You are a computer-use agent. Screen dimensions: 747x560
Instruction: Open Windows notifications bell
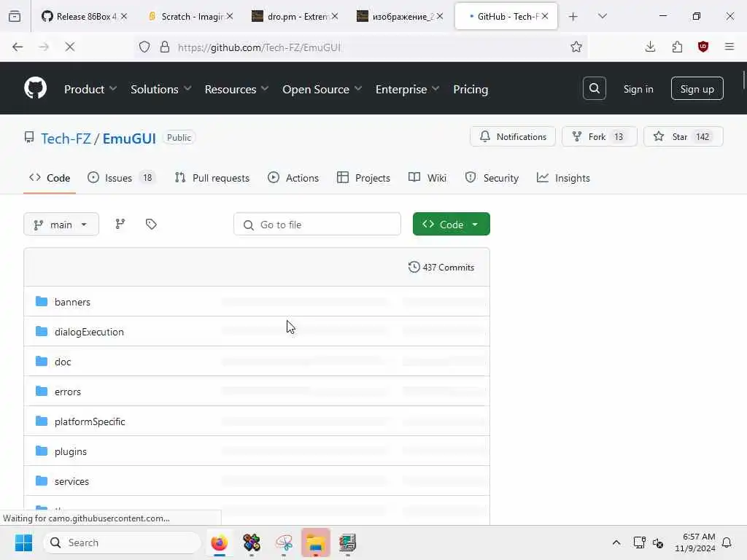[727, 542]
